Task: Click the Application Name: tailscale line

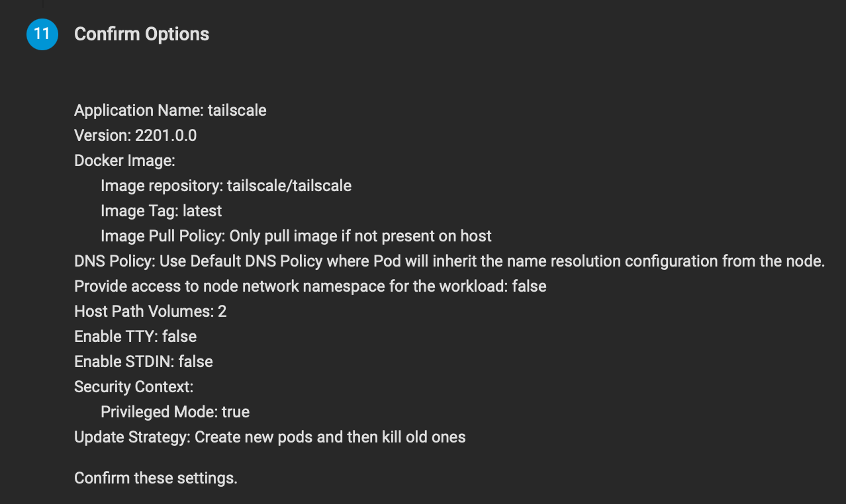Action: click(170, 110)
